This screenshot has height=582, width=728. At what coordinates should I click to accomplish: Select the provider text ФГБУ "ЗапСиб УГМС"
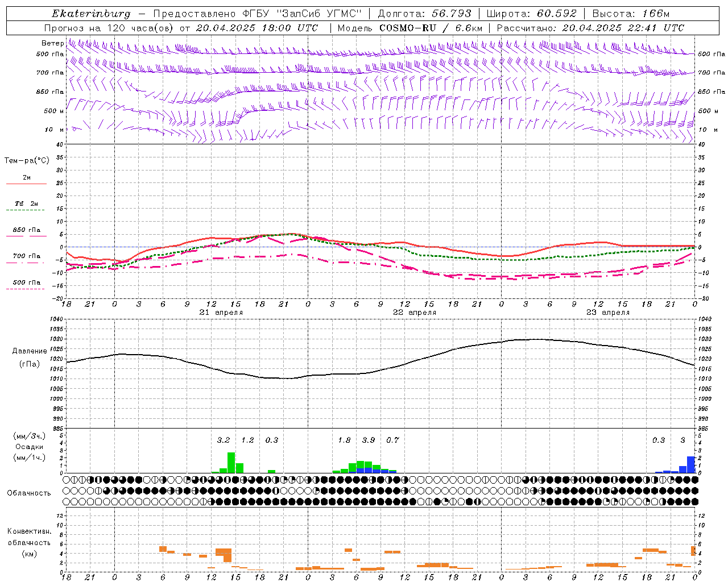click(x=302, y=14)
